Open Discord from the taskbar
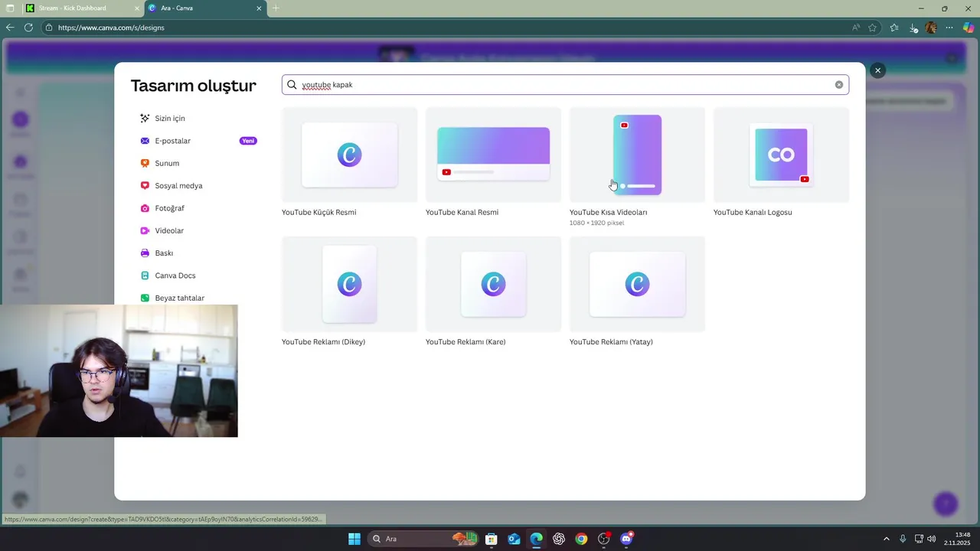980x551 pixels. pos(626,539)
